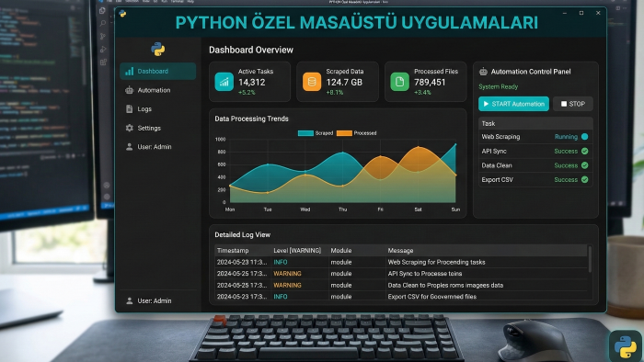644x362 pixels.
Task: Click the 'Export CSV for Goovernned files' message
Action: 432,297
